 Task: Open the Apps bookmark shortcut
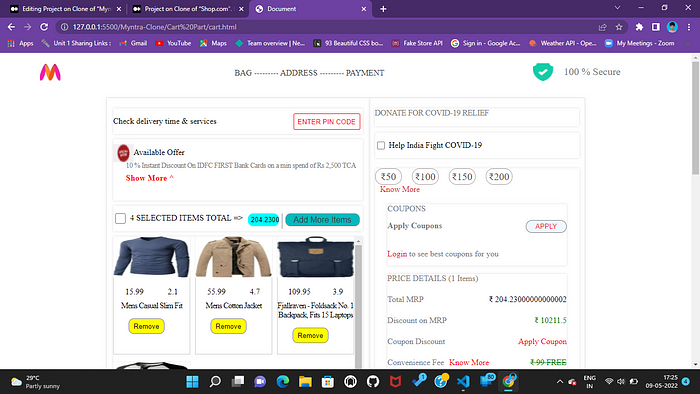click(x=21, y=43)
